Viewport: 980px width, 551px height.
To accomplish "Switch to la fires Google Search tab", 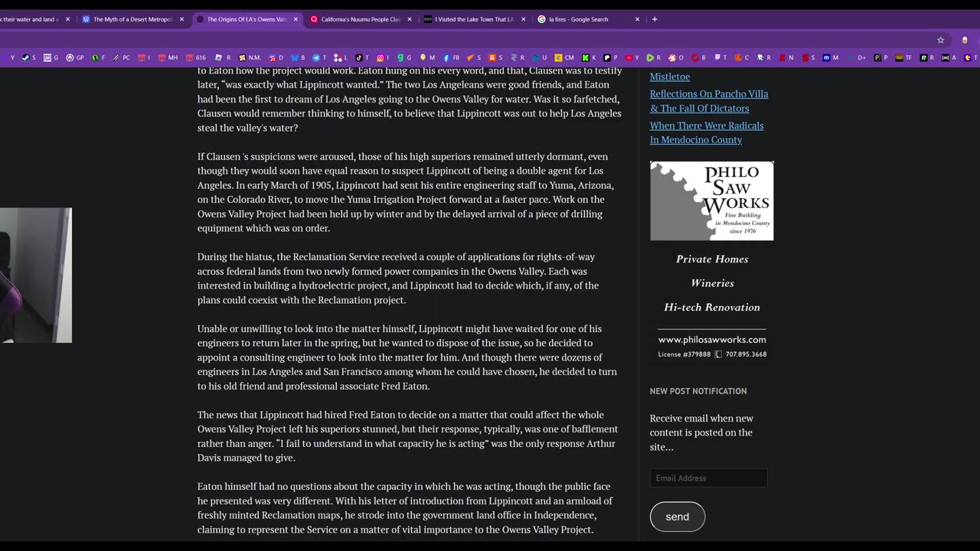I will tap(588, 19).
